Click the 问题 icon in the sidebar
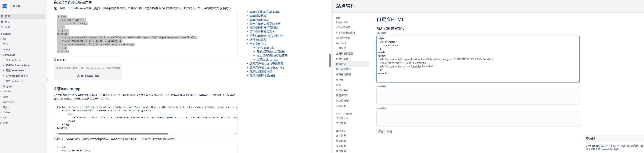This screenshot has height=153, width=644. (x=2, y=27)
